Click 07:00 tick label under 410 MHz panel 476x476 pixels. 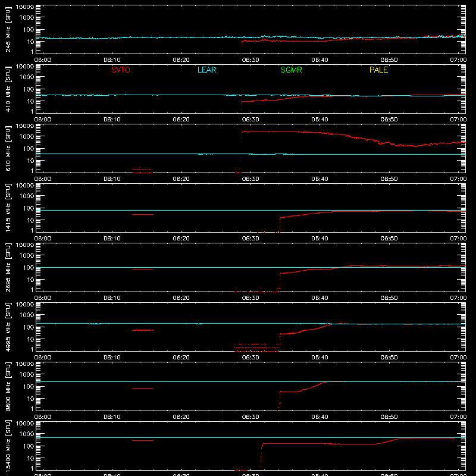coord(458,120)
